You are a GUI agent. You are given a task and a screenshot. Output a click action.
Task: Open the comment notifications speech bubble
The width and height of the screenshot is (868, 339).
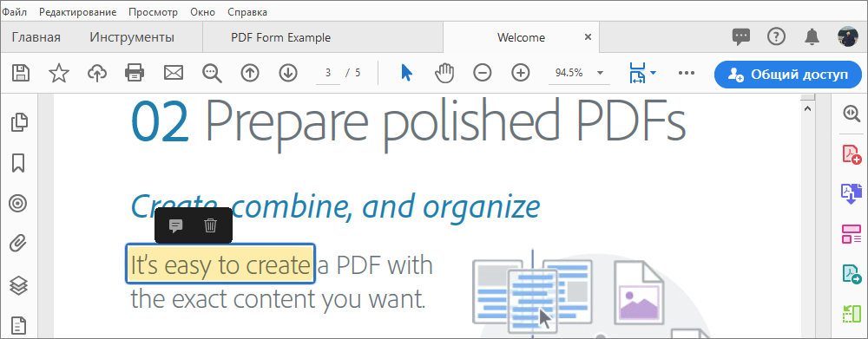(x=740, y=37)
